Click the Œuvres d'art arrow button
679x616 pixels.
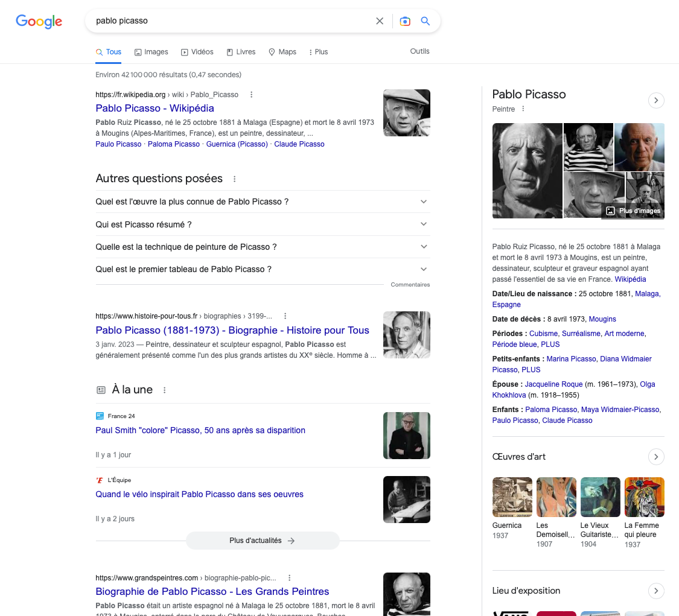pos(656,457)
